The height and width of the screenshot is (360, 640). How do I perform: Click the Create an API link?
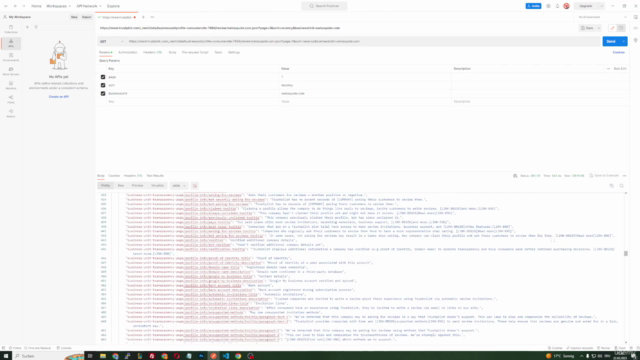pos(59,97)
